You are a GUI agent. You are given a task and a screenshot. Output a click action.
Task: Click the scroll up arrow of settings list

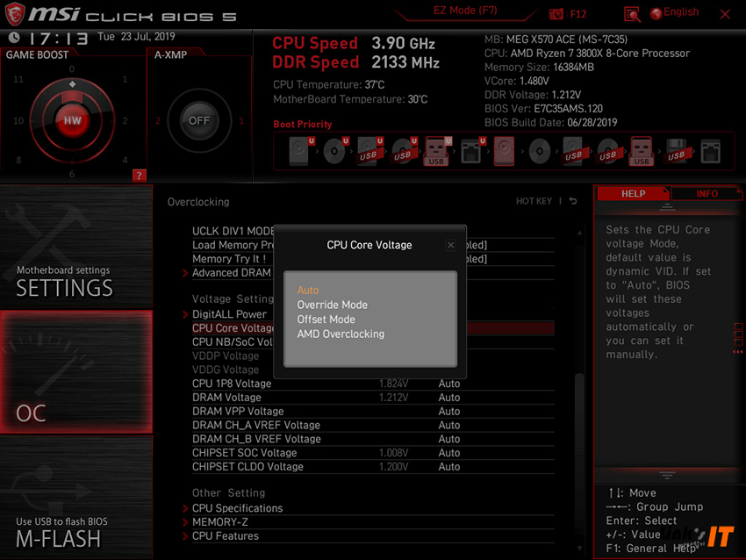pos(579,233)
